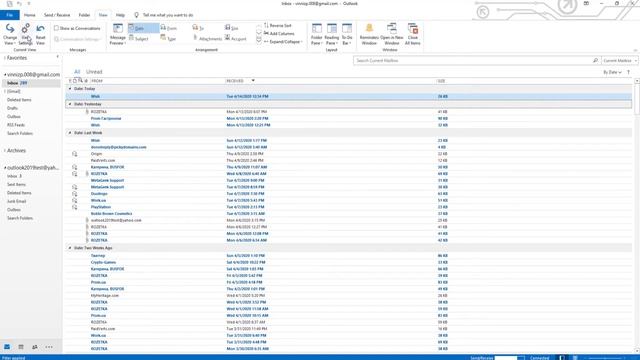The image size is (640, 360).
Task: Expand the Archives section
Action: [x=4, y=151]
